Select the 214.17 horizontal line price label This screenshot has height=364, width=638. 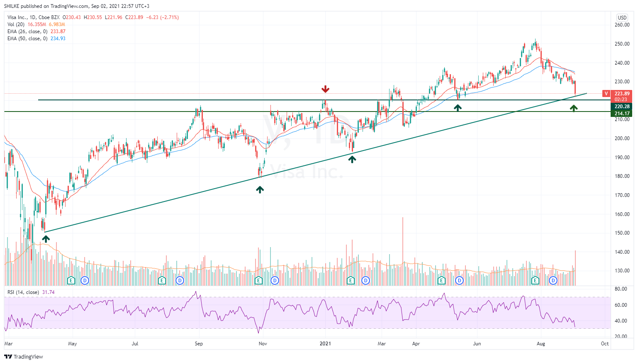[622, 114]
